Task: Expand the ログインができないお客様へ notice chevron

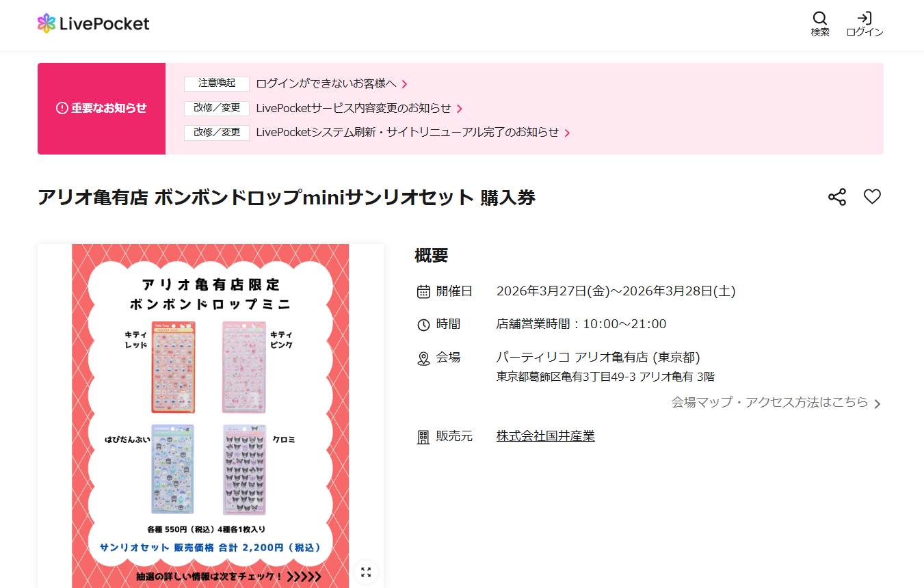Action: [x=405, y=84]
